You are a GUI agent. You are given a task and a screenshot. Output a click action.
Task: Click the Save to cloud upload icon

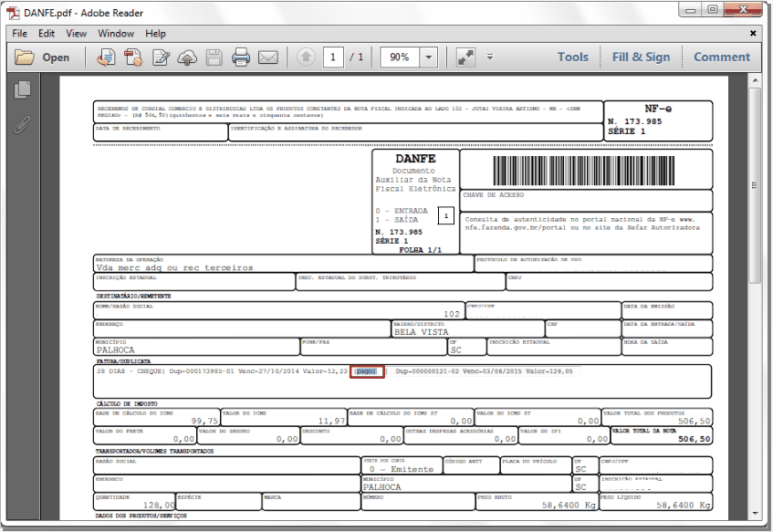(187, 57)
